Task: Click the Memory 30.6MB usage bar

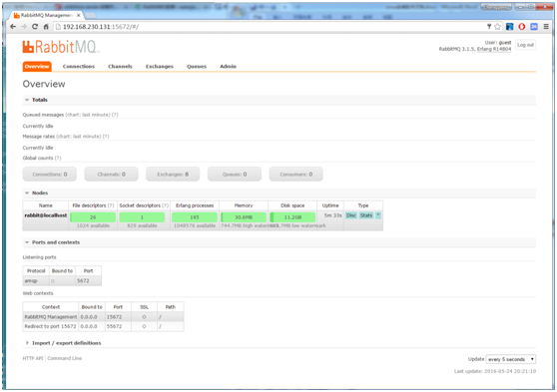Action: pyautogui.click(x=244, y=217)
